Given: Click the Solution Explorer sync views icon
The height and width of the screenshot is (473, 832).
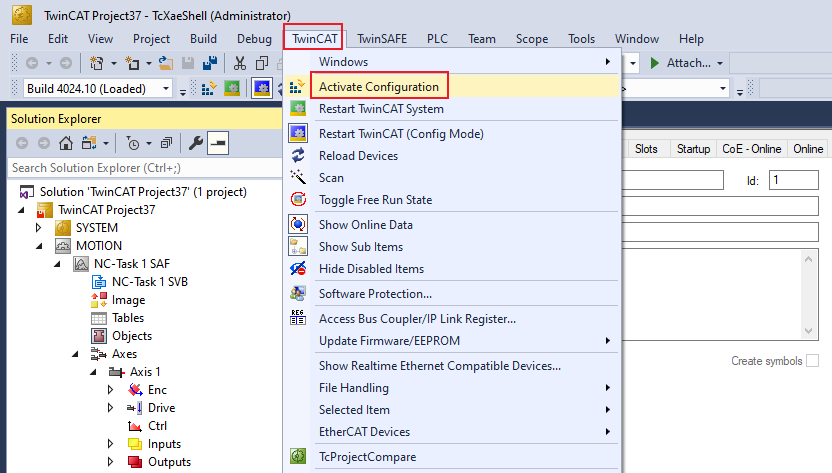Looking at the screenshot, I should pyautogui.click(x=88, y=143).
